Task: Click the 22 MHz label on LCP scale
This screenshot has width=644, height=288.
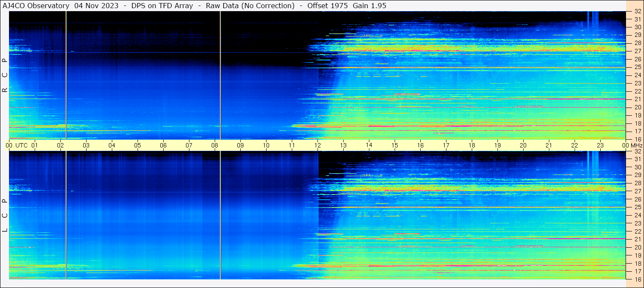Action: click(x=637, y=231)
